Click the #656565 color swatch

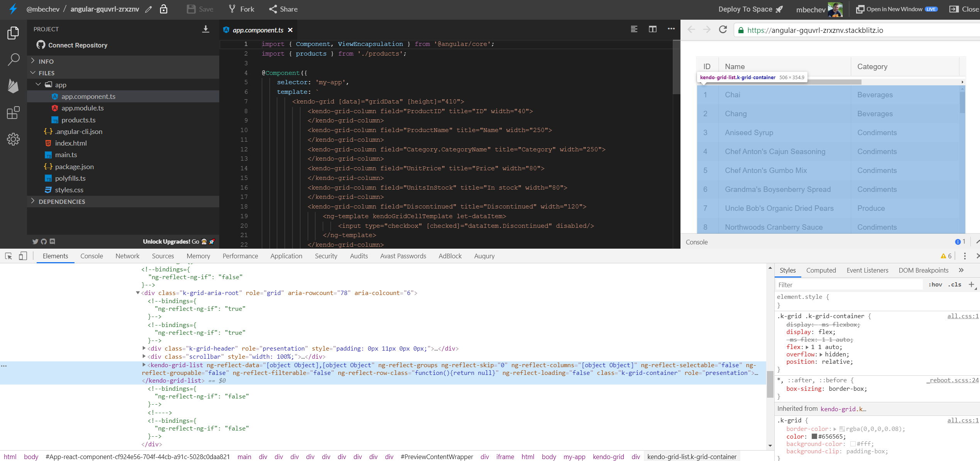(x=814, y=436)
